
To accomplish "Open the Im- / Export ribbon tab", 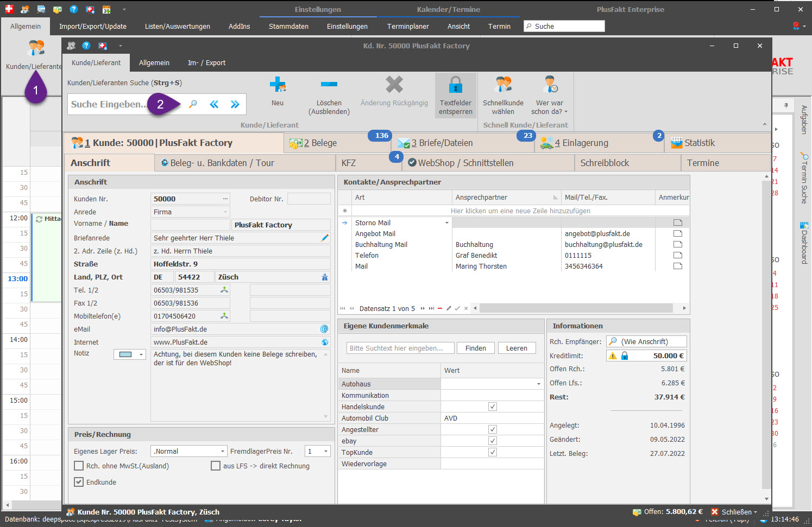I will pos(206,63).
